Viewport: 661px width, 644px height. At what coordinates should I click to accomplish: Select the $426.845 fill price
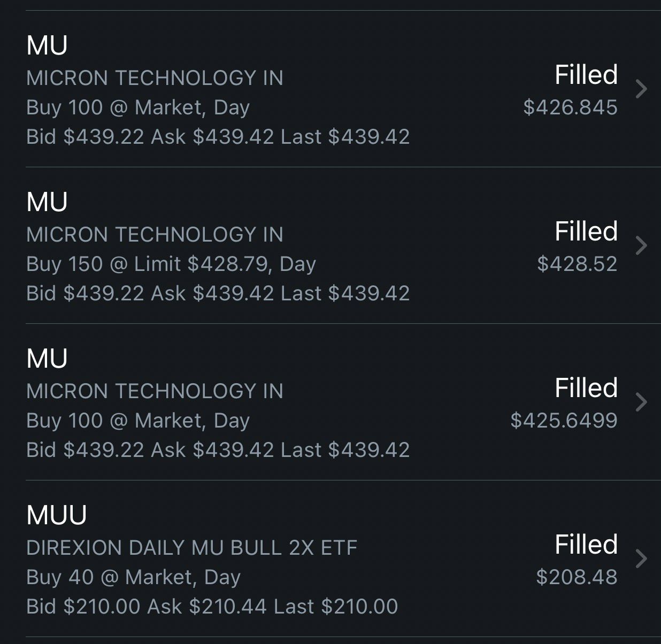click(570, 107)
